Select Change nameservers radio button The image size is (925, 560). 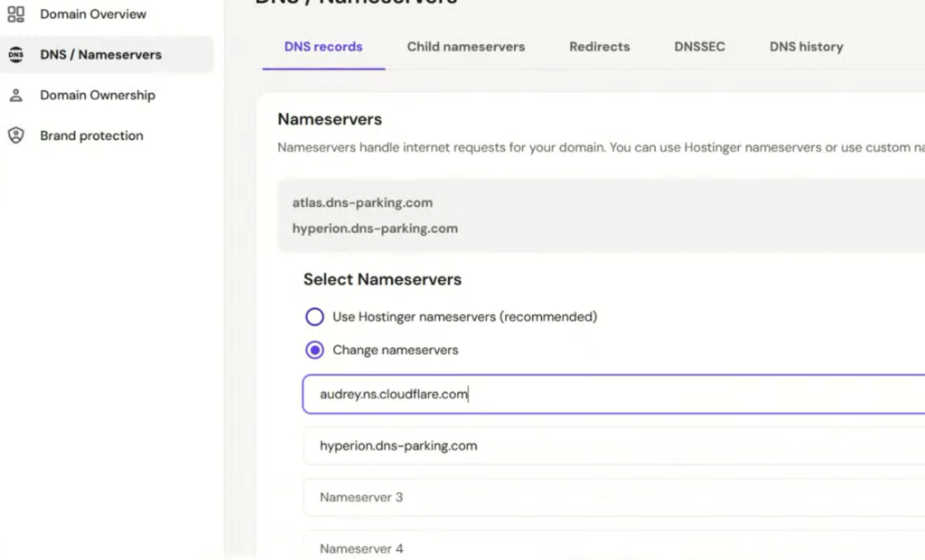point(314,350)
